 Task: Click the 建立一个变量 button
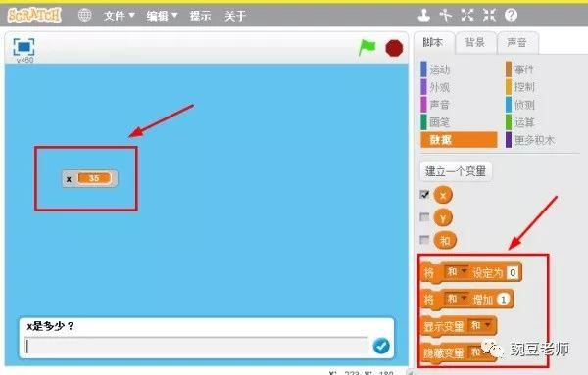456,171
